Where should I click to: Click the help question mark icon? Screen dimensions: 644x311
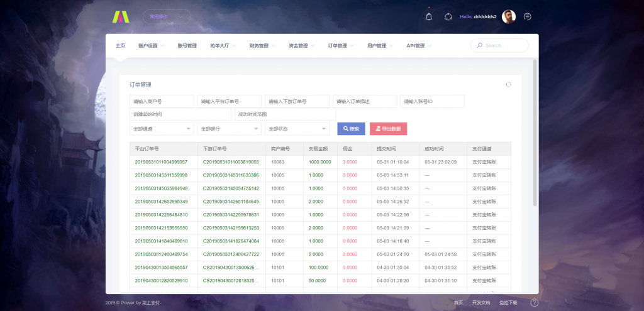pyautogui.click(x=534, y=302)
